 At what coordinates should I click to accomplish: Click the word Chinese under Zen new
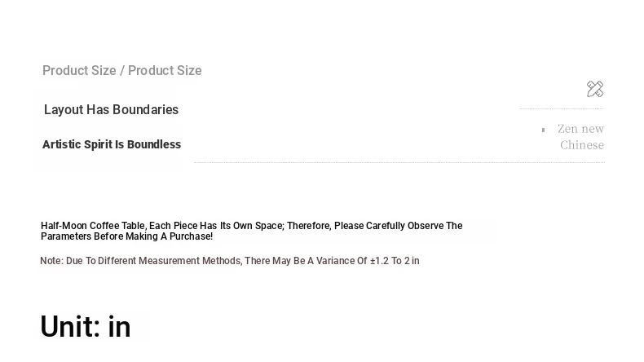(x=582, y=145)
